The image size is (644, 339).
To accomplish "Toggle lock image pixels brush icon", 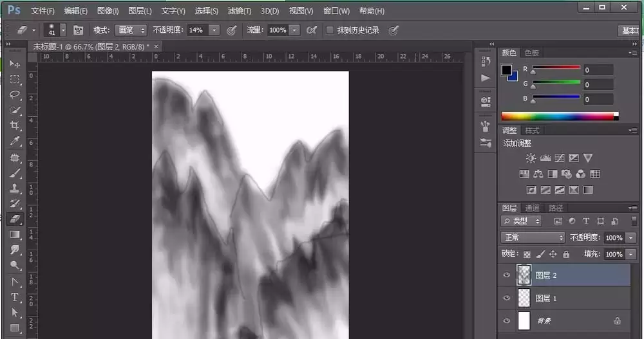I will [x=540, y=255].
